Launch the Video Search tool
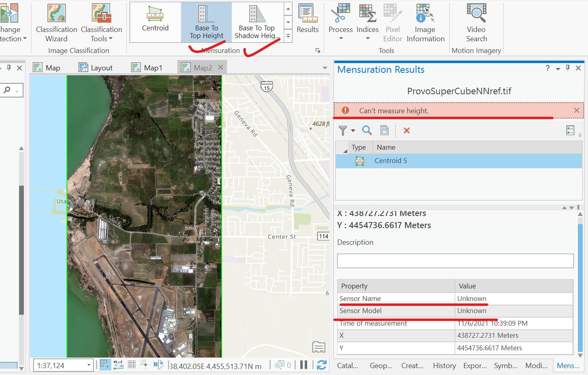588x375 pixels. (476, 18)
